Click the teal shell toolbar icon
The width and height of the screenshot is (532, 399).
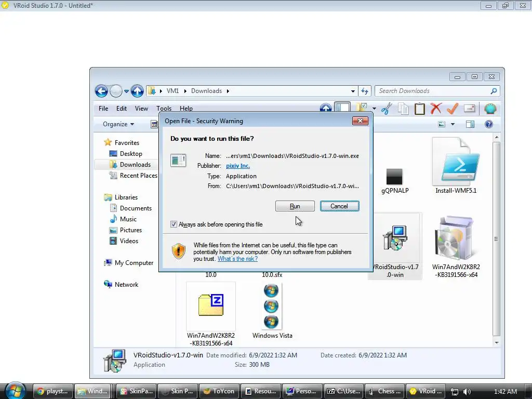490,109
